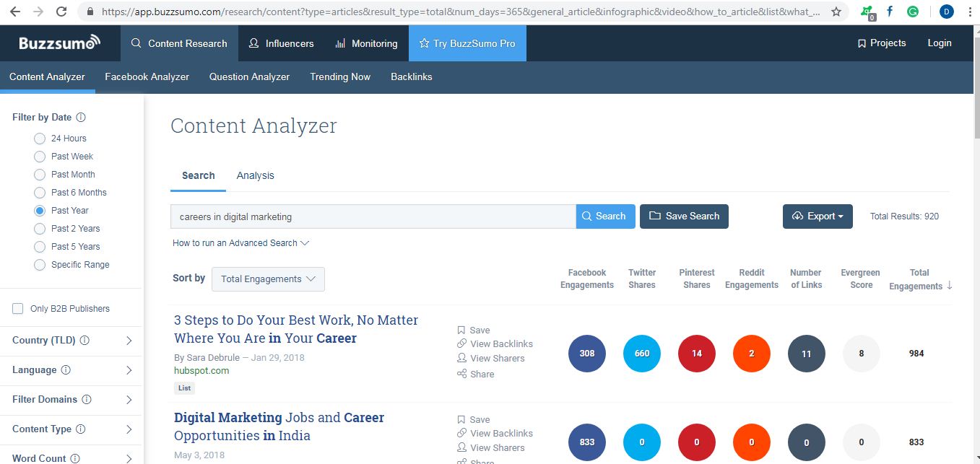Click Try BuzzSumo Pro
980x464 pixels.
pos(467,43)
